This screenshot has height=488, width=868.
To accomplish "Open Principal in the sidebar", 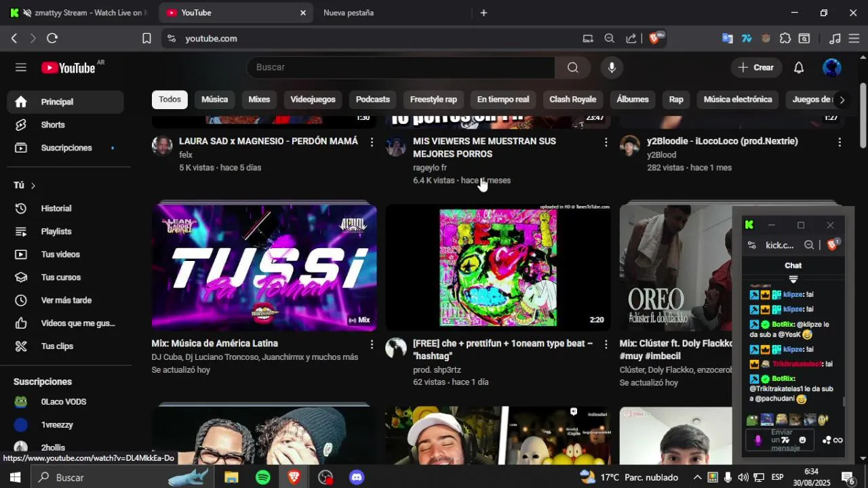I will coord(66,102).
